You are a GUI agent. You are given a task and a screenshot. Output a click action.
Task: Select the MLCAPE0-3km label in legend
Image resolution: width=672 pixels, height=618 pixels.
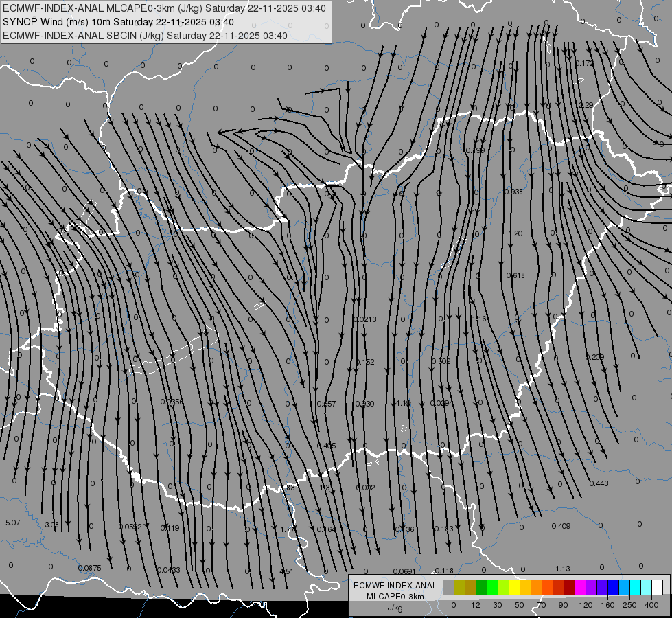coord(395,597)
